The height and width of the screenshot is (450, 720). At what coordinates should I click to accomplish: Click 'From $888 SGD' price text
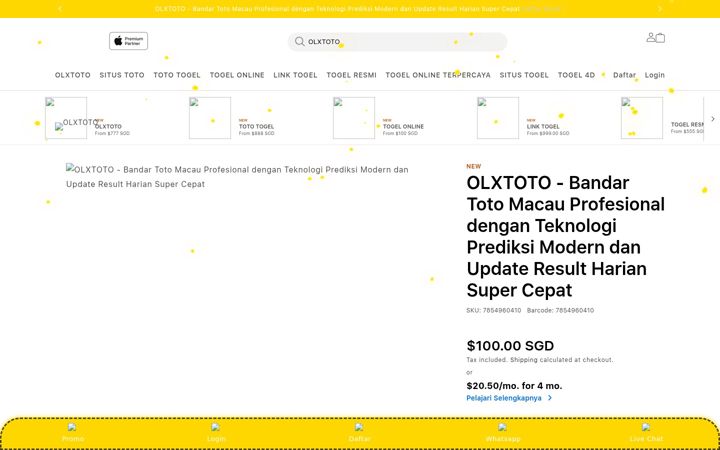coord(256,134)
